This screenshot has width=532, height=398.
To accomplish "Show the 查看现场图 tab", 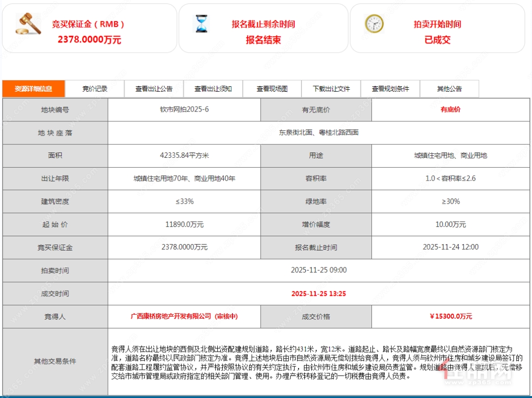I will click(x=272, y=89).
